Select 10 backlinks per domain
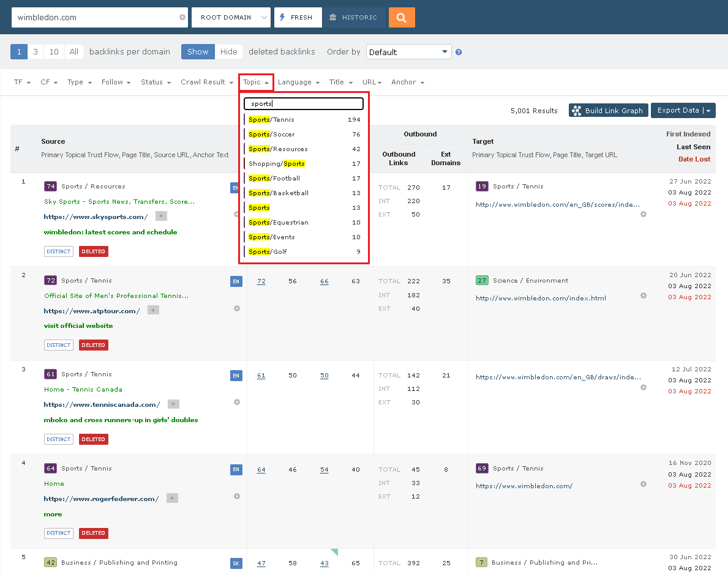The height and width of the screenshot is (572, 728). [x=53, y=51]
